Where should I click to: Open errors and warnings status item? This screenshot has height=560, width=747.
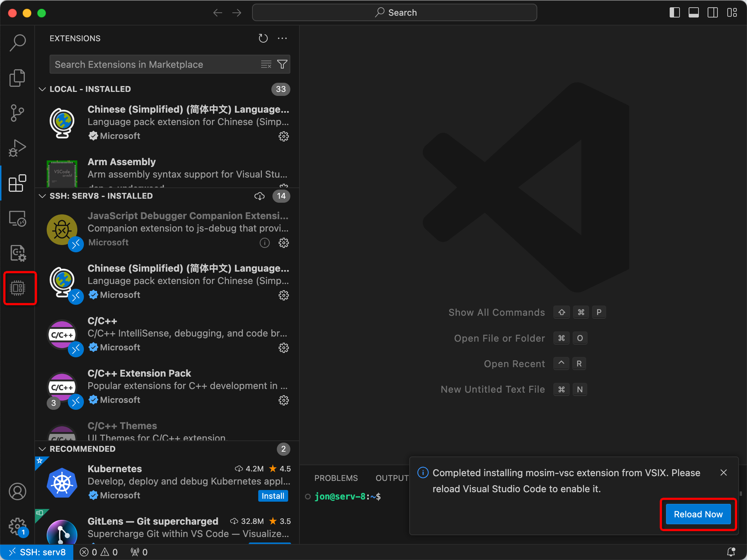click(99, 552)
